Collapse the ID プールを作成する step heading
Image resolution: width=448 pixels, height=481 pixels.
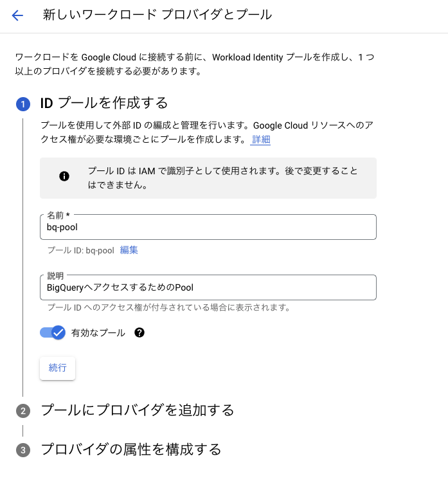point(104,103)
